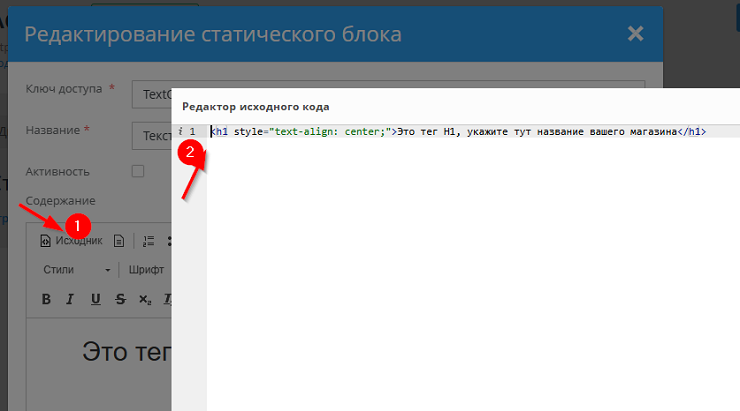The height and width of the screenshot is (411, 740).
Task: Click the info marker in the line 1 gutter
Action: 179,131
